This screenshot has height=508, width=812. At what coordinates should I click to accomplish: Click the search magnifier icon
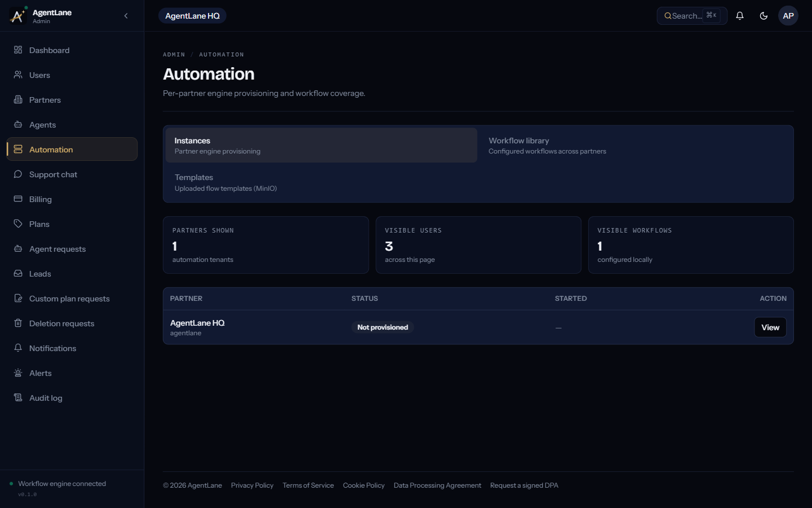tap(668, 16)
